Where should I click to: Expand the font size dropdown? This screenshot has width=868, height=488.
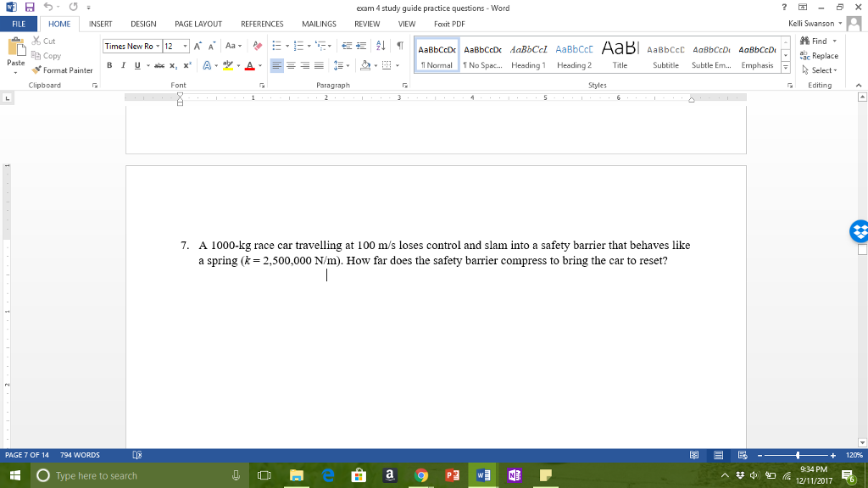point(186,46)
